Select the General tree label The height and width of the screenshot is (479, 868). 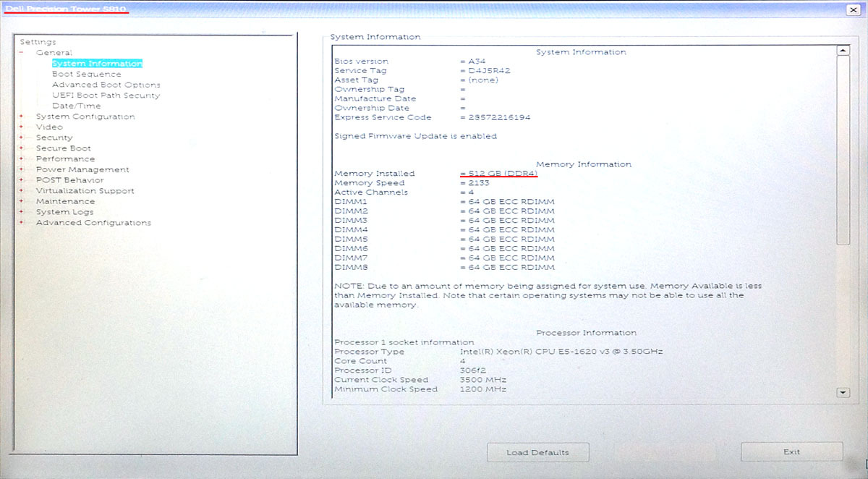[x=54, y=53]
